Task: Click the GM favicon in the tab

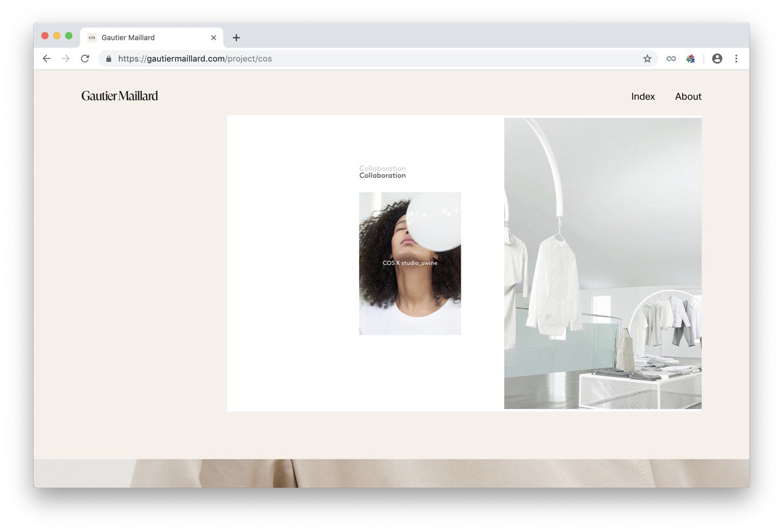Action: 92,38
